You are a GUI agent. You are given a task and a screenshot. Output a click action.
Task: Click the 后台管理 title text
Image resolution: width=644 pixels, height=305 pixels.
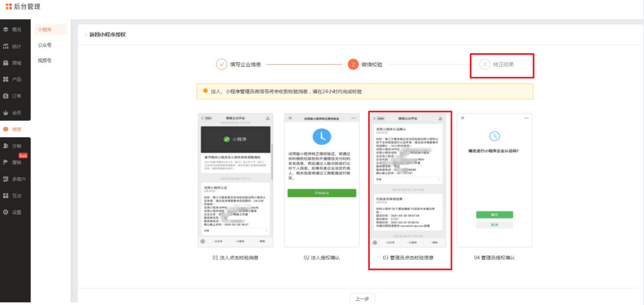27,6
